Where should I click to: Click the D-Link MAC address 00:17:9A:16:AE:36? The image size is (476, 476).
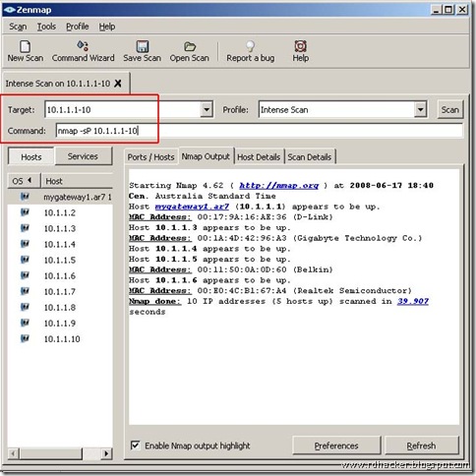point(242,217)
